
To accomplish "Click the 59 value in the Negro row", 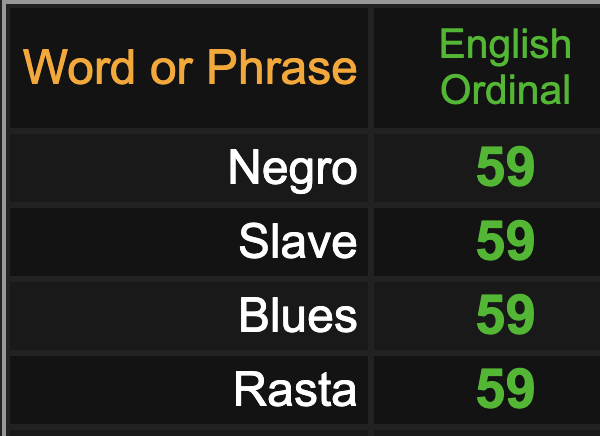I will click(505, 167).
